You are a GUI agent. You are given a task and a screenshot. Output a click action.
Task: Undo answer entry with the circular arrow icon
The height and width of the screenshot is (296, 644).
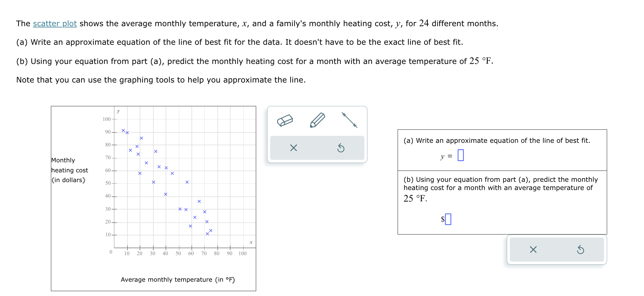pyautogui.click(x=580, y=250)
